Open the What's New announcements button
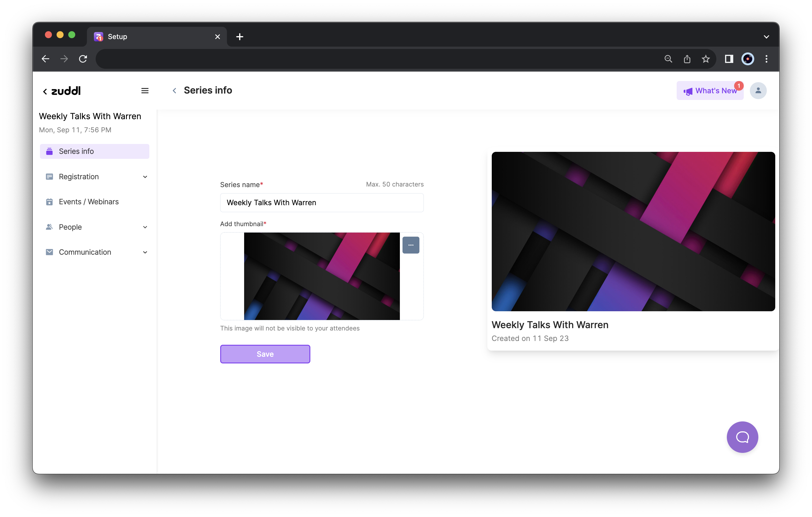Viewport: 812px width, 517px height. pos(710,91)
